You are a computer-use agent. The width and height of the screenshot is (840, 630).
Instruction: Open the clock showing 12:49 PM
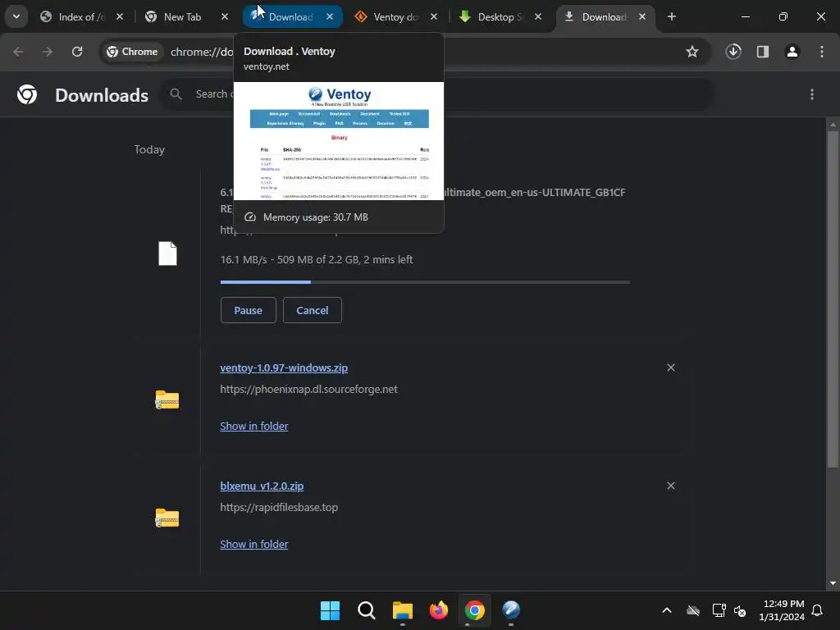782,610
